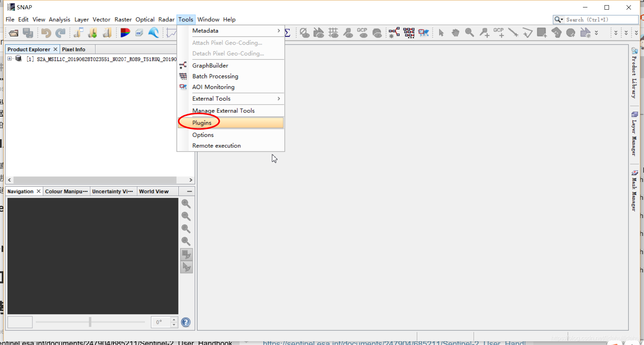Open Product Library side panel
644x345 pixels.
(x=634, y=74)
